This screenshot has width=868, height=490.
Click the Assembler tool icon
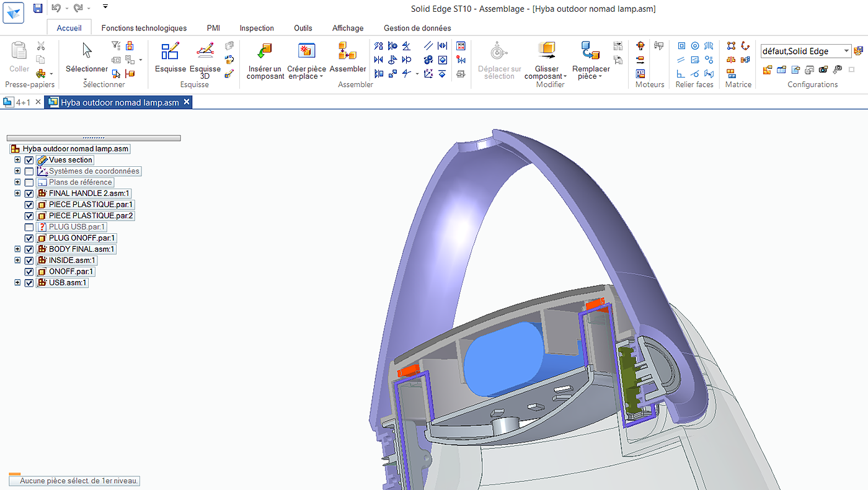pyautogui.click(x=347, y=52)
